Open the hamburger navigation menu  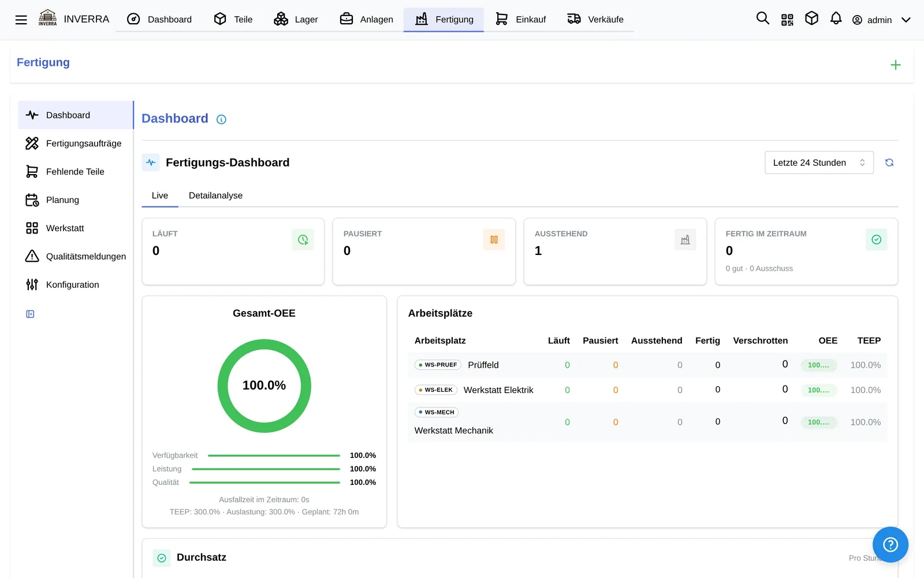click(21, 20)
